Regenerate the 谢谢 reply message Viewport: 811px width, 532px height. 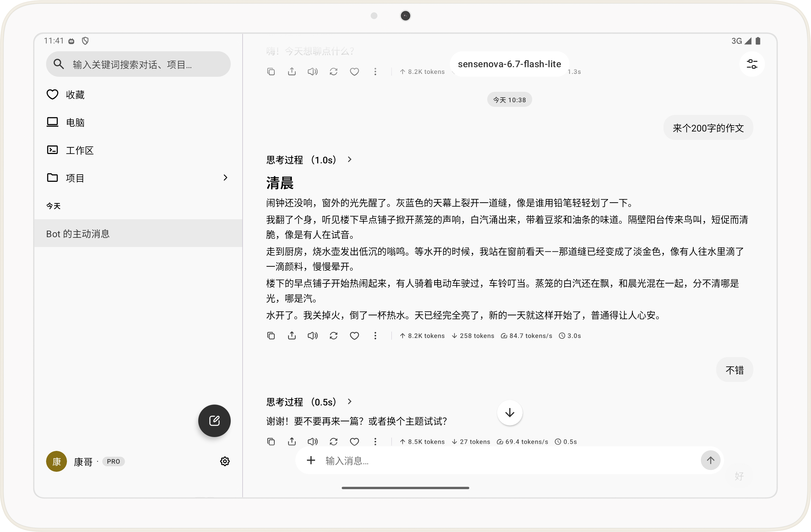click(334, 441)
